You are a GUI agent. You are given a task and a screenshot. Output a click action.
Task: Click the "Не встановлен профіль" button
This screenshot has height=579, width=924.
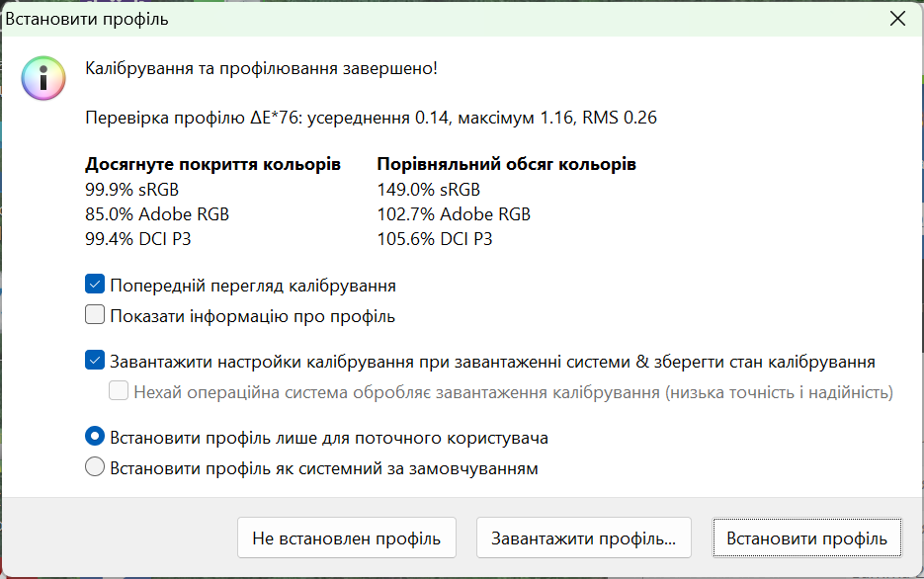click(346, 538)
